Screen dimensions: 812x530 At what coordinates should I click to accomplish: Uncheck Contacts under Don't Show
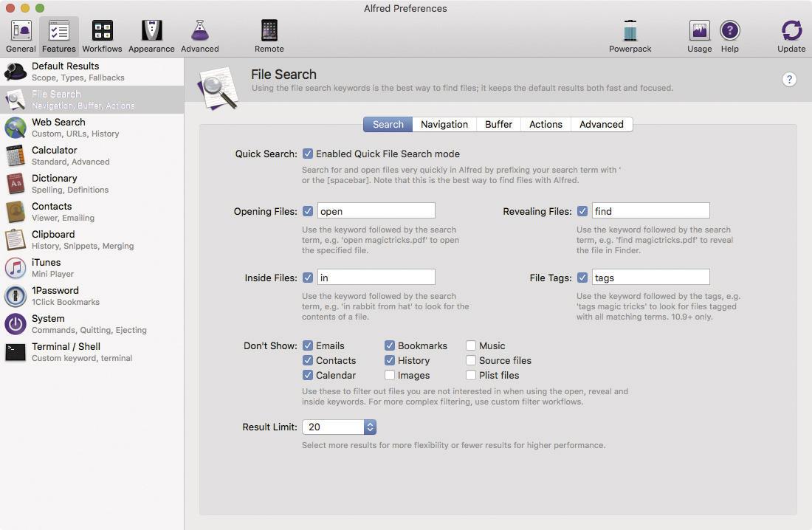(308, 360)
